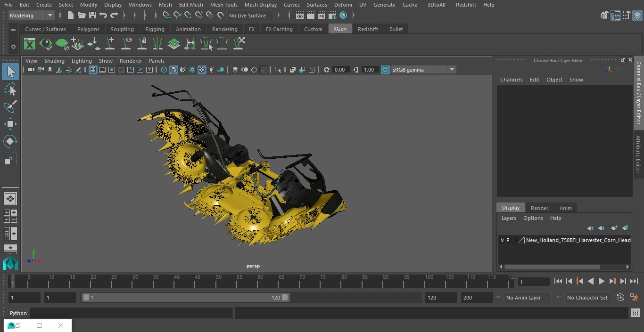This screenshot has width=644, height=332.
Task: Click the Hypershade circle icon
Action: [x=343, y=16]
